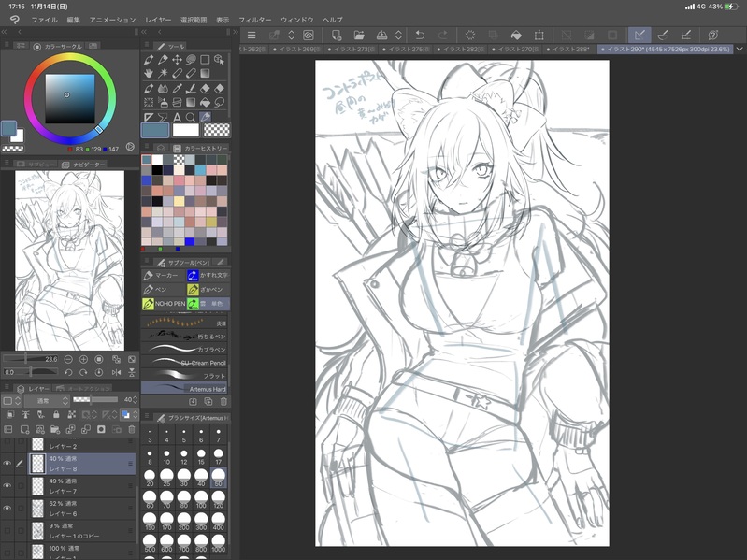
Task: Delete sub tool with trash icon
Action: (223, 402)
